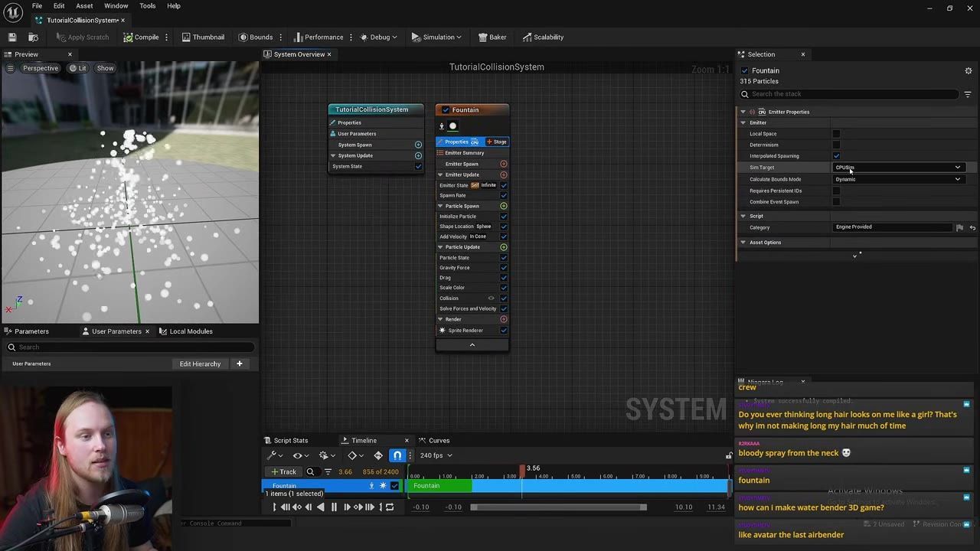This screenshot has height=551, width=980.
Task: Click the eye icon on the Collision module
Action: (491, 298)
